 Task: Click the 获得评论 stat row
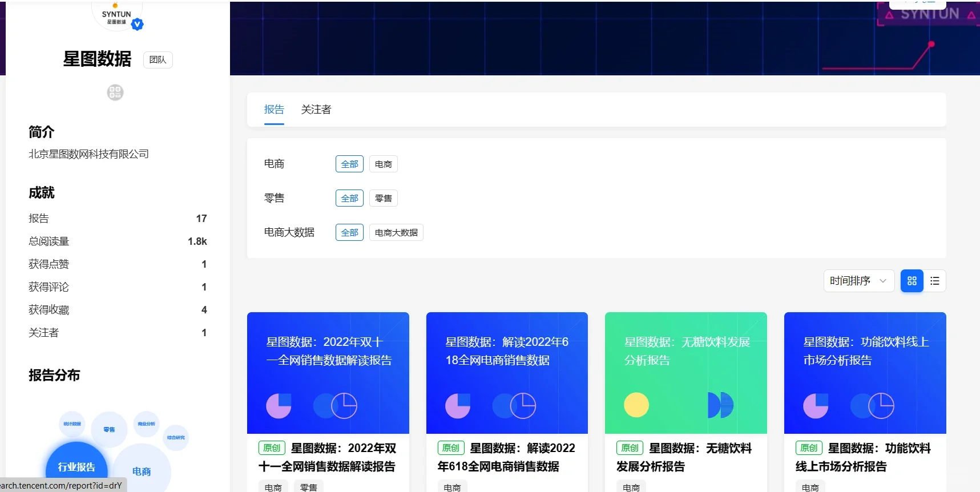point(118,287)
